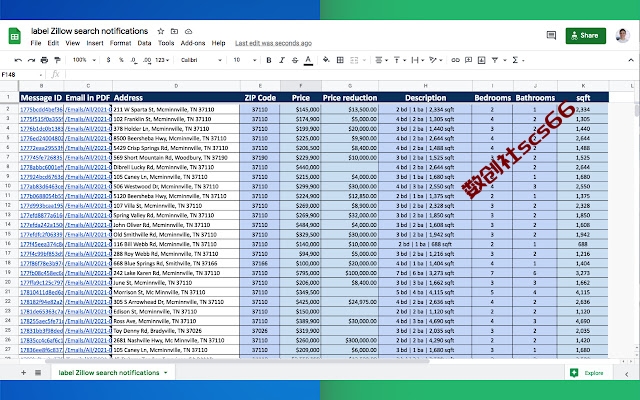Open the zoom 100% dropdown
This screenshot has width=640, height=400.
84,60
